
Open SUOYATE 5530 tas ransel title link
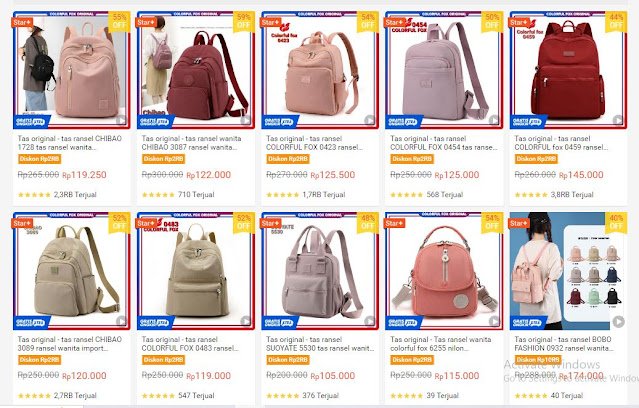(x=320, y=344)
